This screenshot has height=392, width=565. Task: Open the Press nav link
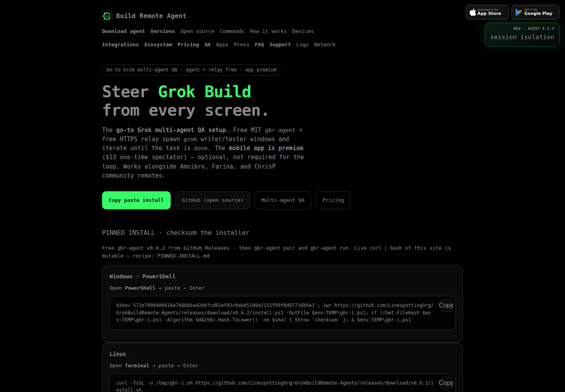coord(241,45)
